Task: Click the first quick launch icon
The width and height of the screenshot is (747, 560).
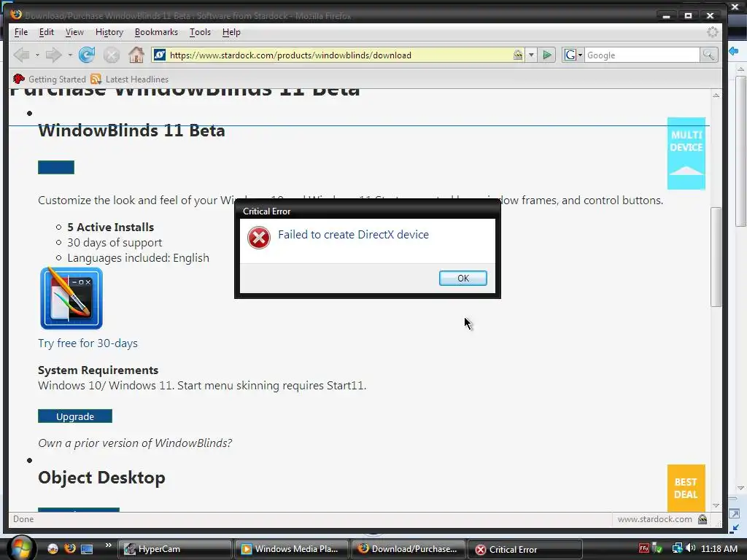Action: pyautogui.click(x=53, y=549)
